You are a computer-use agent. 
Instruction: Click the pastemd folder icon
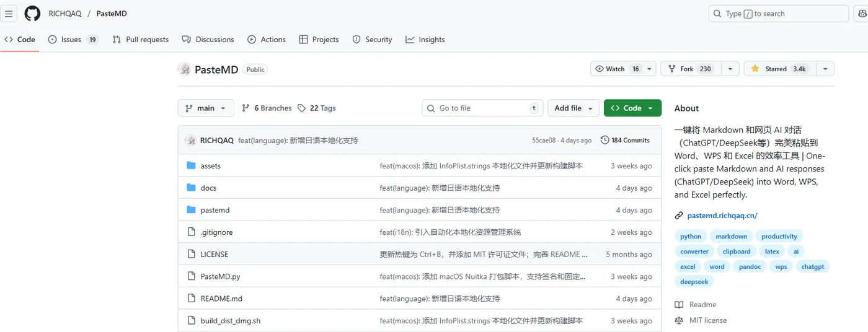tap(191, 210)
